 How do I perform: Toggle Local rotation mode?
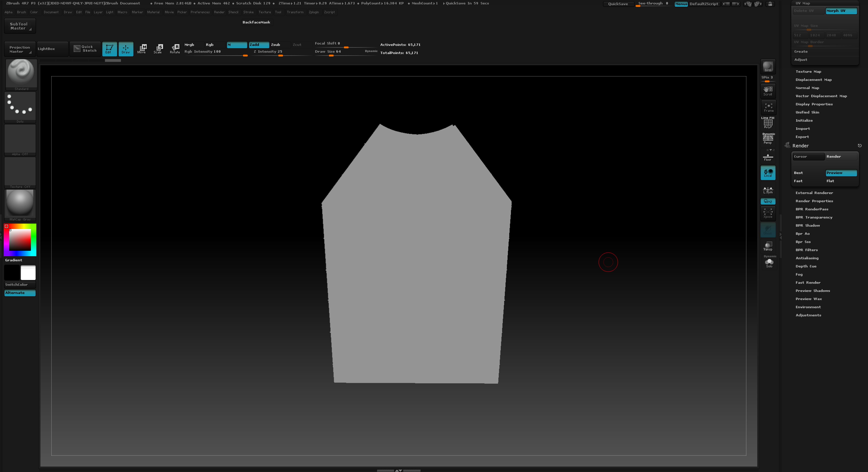coord(768,173)
